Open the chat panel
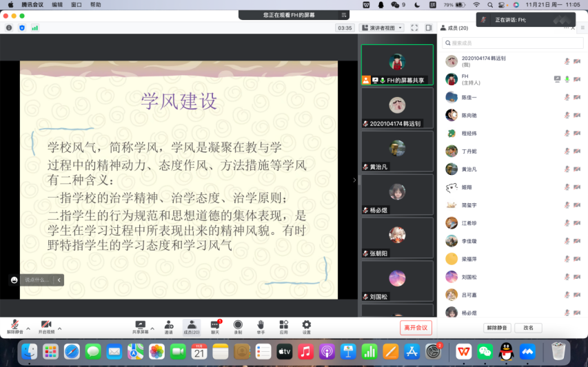Viewport: 588px width, 367px height. point(215,325)
